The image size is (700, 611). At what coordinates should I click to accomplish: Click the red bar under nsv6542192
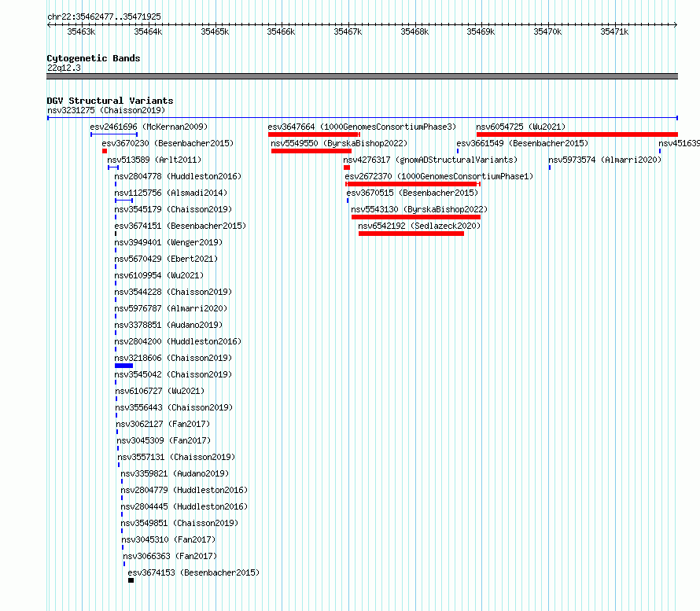click(411, 234)
